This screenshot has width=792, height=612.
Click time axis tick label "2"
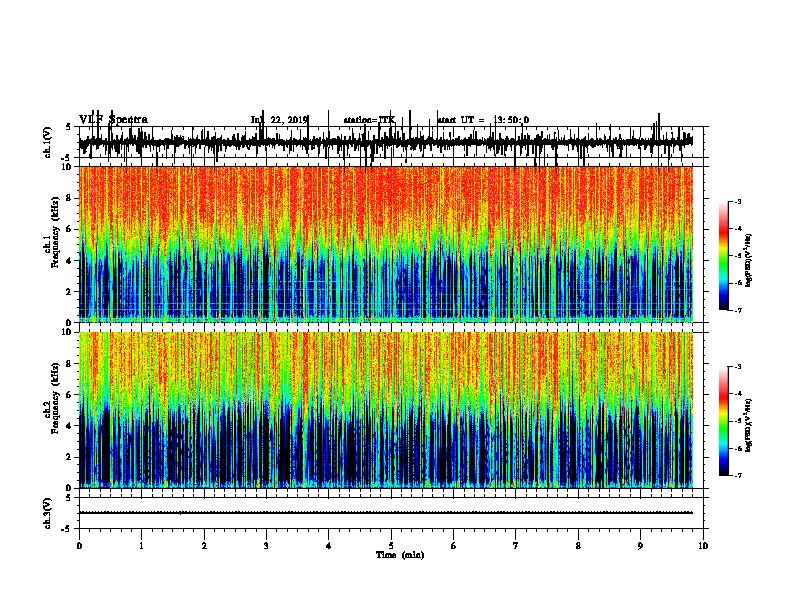[x=204, y=546]
